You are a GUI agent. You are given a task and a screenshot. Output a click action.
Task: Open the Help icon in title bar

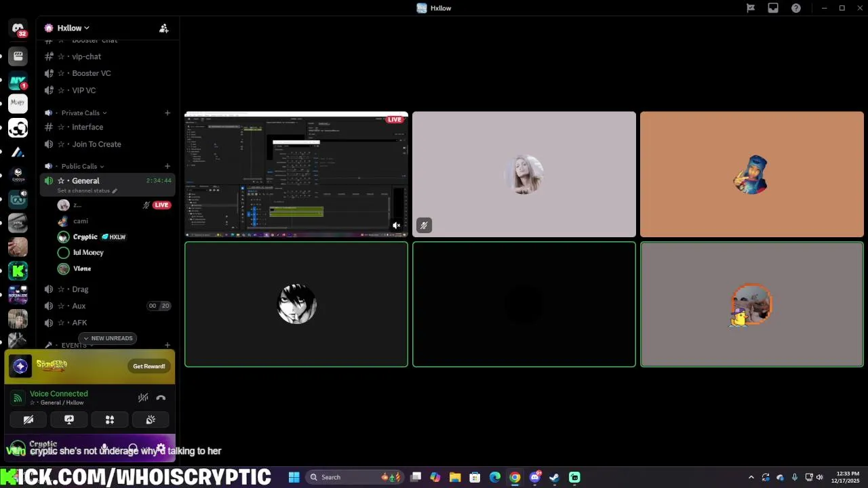(x=796, y=8)
